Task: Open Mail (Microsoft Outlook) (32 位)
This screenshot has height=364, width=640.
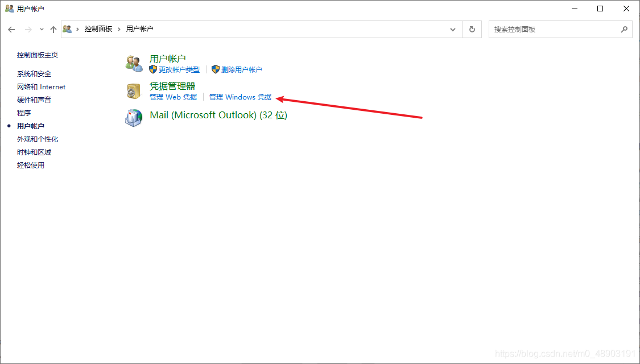Action: [219, 115]
